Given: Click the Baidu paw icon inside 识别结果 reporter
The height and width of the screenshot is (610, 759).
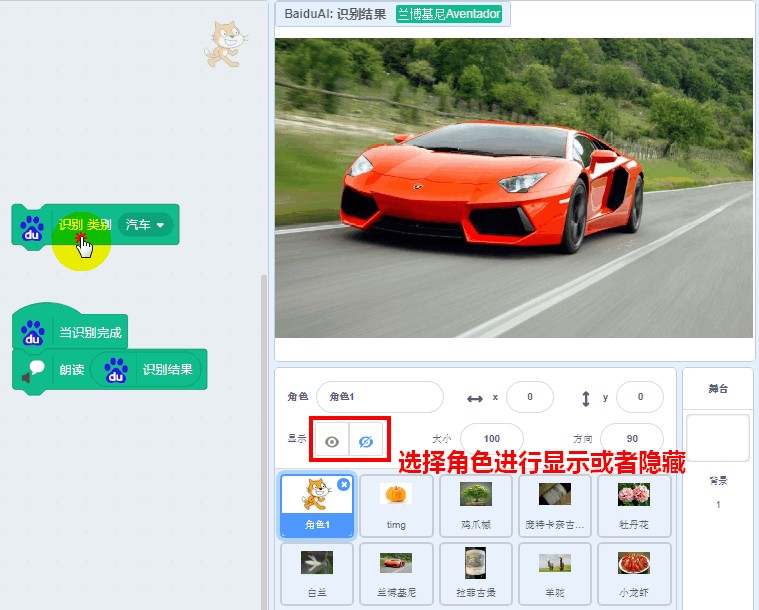Looking at the screenshot, I should 116,370.
